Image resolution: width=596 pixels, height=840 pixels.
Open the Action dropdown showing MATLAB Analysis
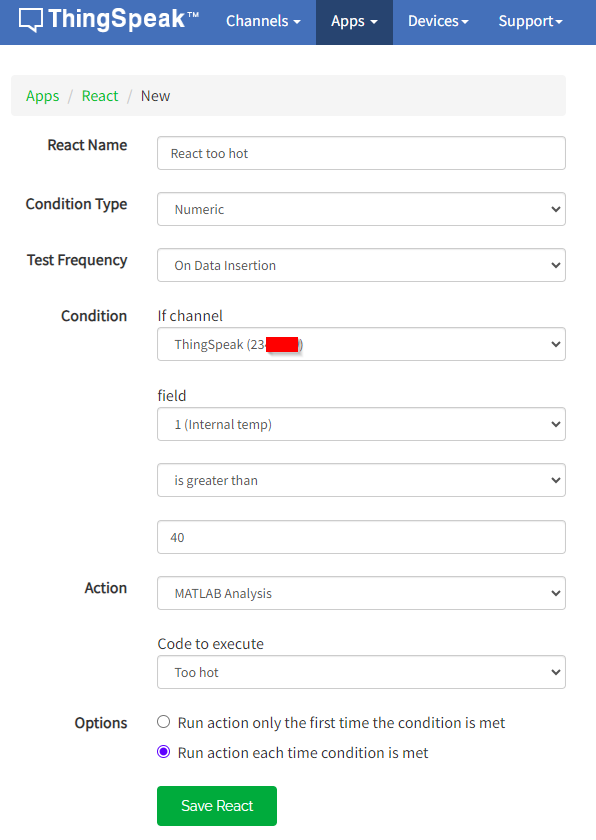(x=361, y=593)
